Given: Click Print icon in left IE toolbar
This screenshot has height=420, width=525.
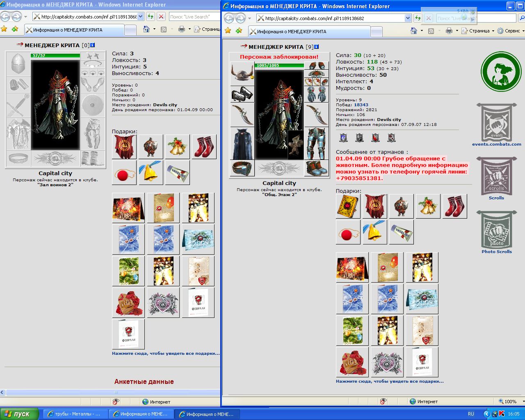Looking at the screenshot, I should point(182,29).
